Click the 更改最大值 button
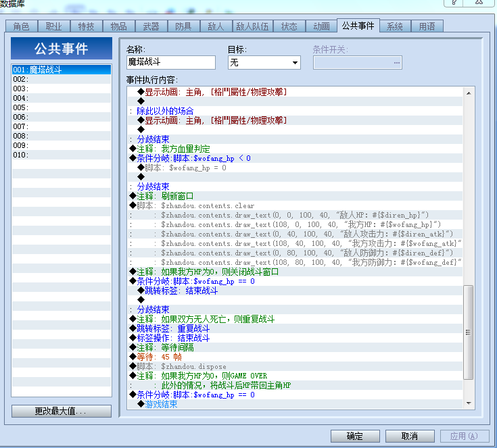 click(62, 411)
